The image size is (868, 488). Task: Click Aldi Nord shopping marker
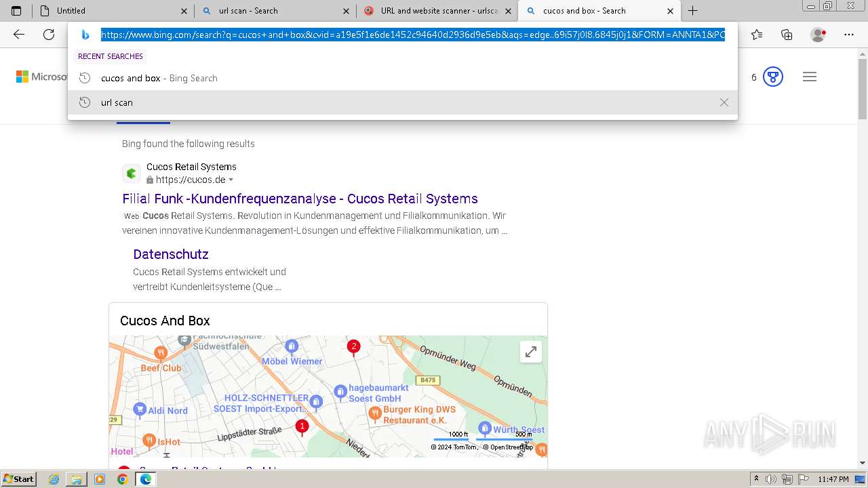140,409
